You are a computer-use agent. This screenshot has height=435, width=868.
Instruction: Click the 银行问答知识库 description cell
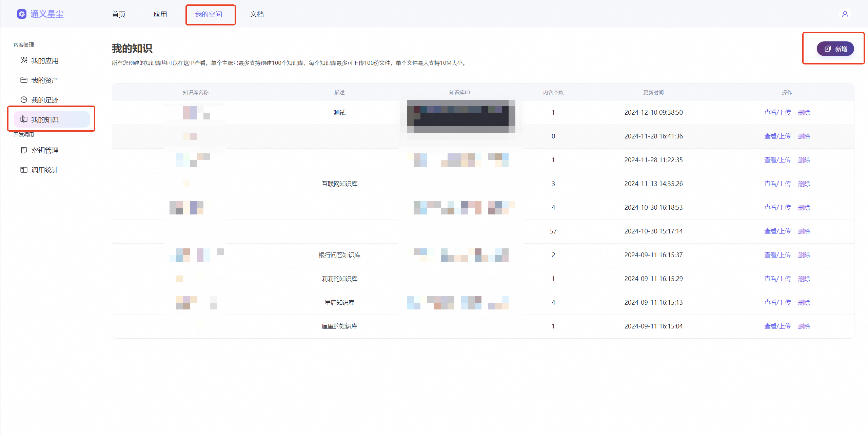point(339,255)
